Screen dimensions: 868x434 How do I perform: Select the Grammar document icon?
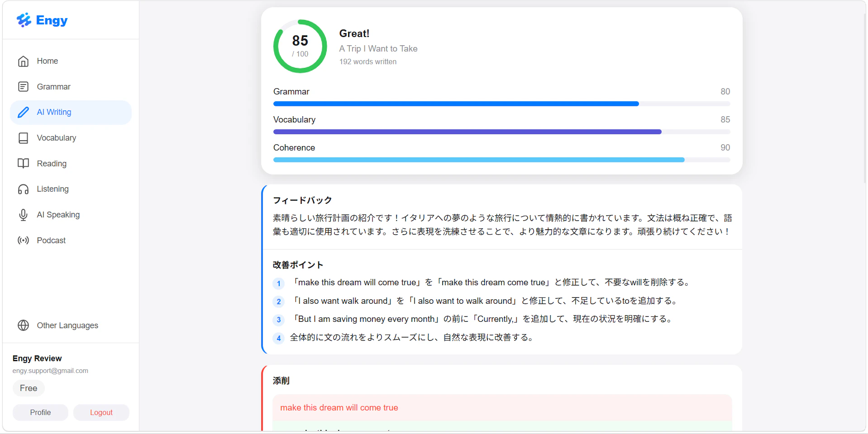click(23, 86)
